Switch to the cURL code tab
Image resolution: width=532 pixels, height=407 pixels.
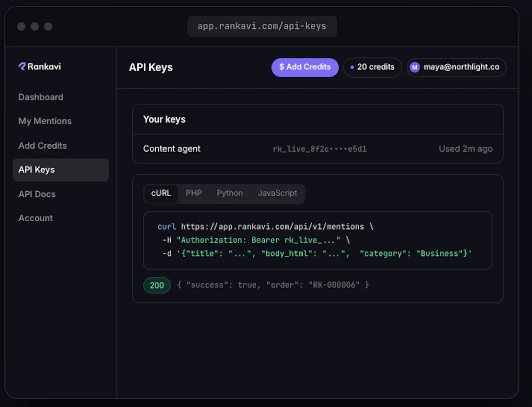click(x=161, y=193)
